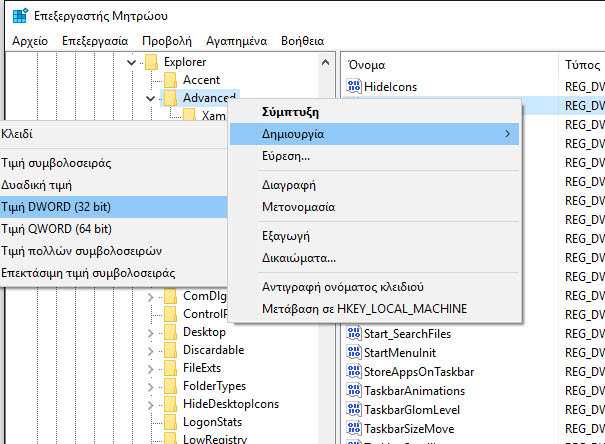Select the TaskbarGlomLevel value icon

pos(354,409)
